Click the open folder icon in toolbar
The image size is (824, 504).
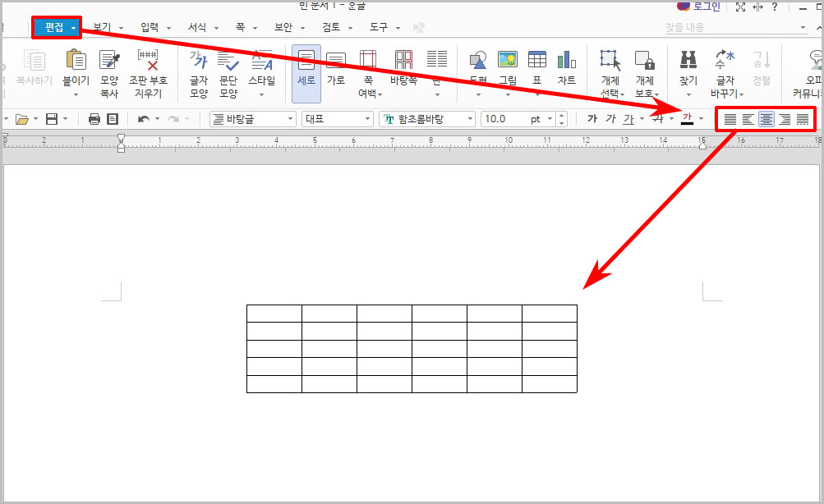(22, 119)
